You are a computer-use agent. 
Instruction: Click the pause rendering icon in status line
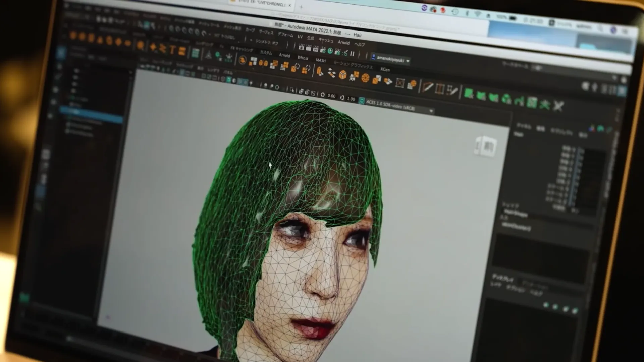[352, 54]
